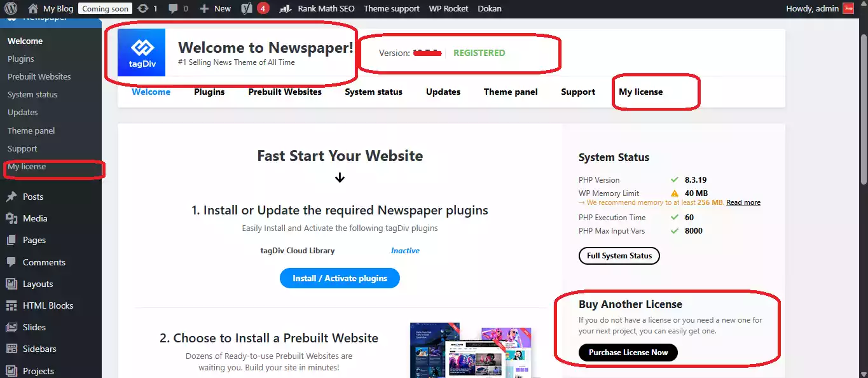The height and width of the screenshot is (378, 868).
Task: Click the Layouts icon in sidebar
Action: pos(11,284)
